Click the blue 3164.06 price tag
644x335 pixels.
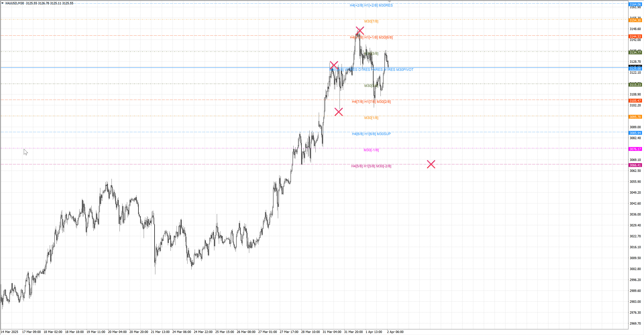635,4
